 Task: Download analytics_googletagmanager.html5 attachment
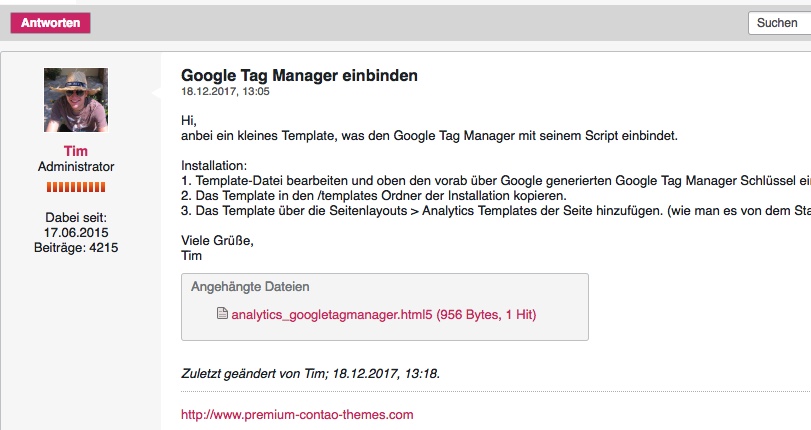click(x=383, y=314)
